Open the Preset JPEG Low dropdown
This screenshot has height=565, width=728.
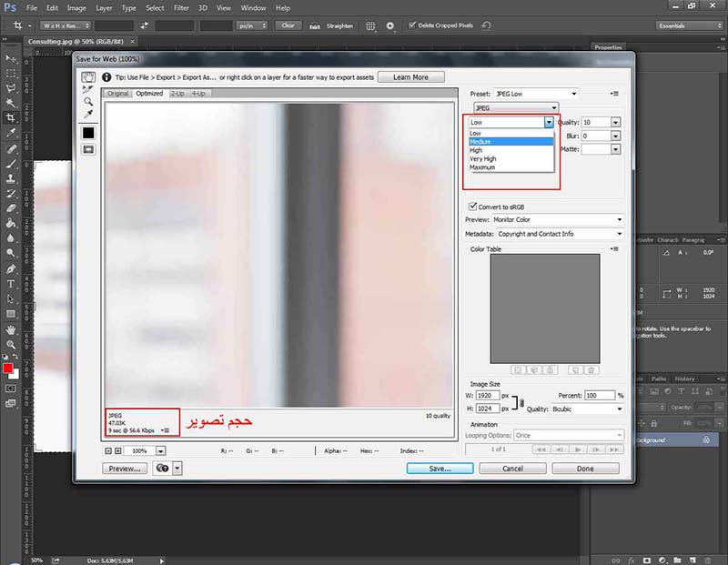point(536,94)
